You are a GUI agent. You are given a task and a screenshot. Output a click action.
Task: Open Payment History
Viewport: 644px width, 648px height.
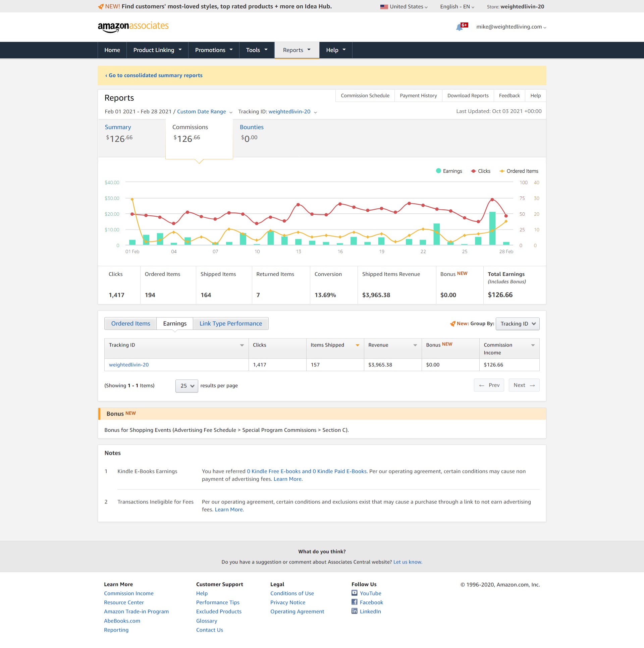tap(418, 96)
